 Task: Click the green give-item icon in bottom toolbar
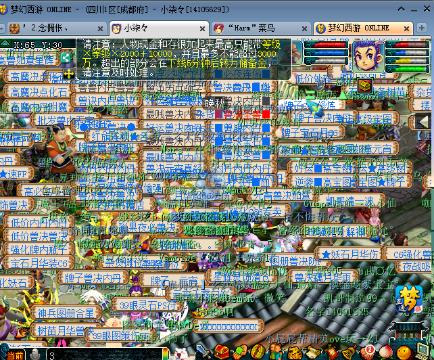[240, 352]
